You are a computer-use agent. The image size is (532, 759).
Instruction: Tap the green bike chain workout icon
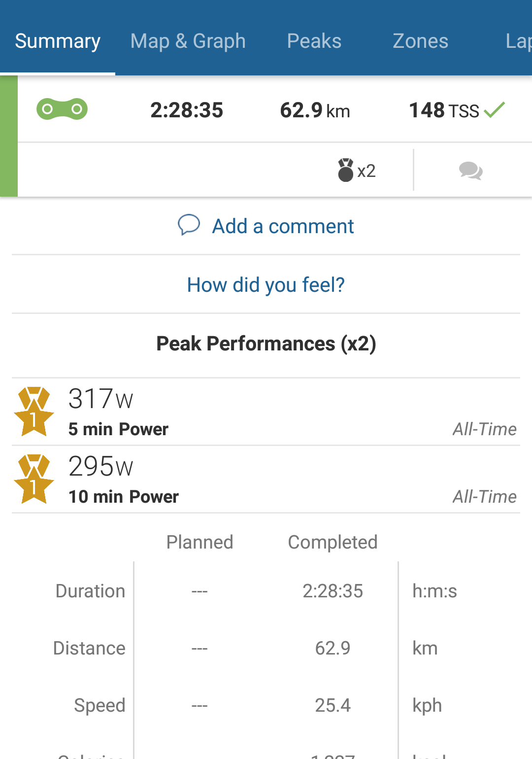coord(62,109)
